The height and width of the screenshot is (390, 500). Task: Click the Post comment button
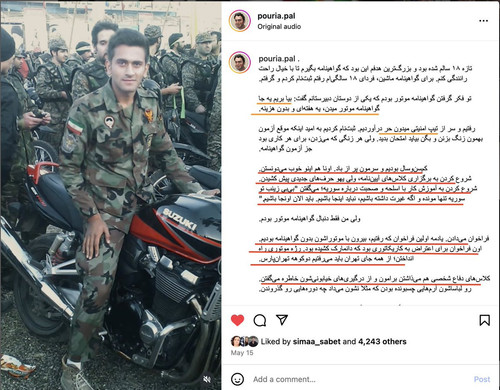(x=482, y=379)
